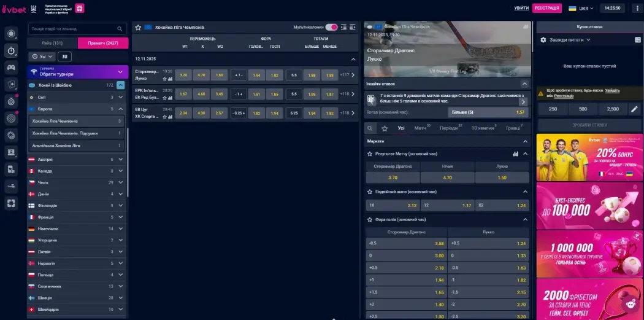The image size is (644, 320).
Task: Click the pencil edit stakes icon
Action: [635, 109]
